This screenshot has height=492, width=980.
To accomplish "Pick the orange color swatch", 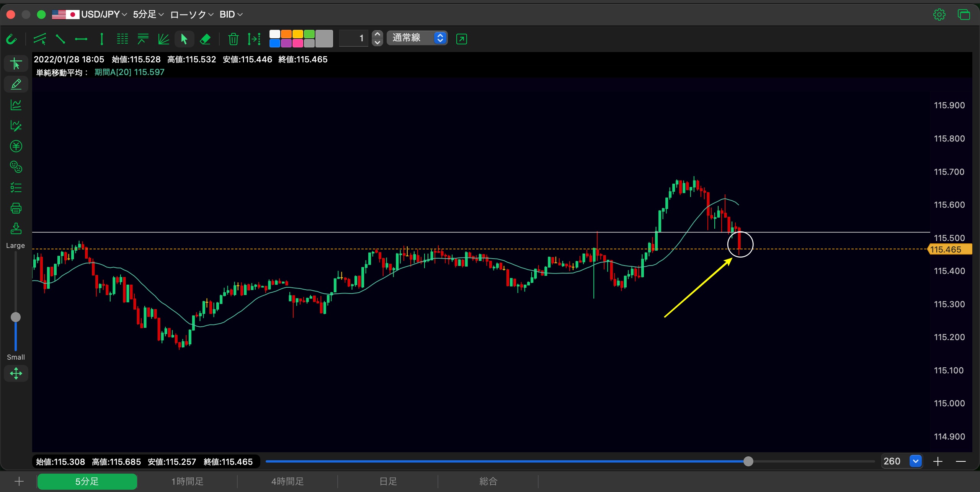I will [286, 34].
